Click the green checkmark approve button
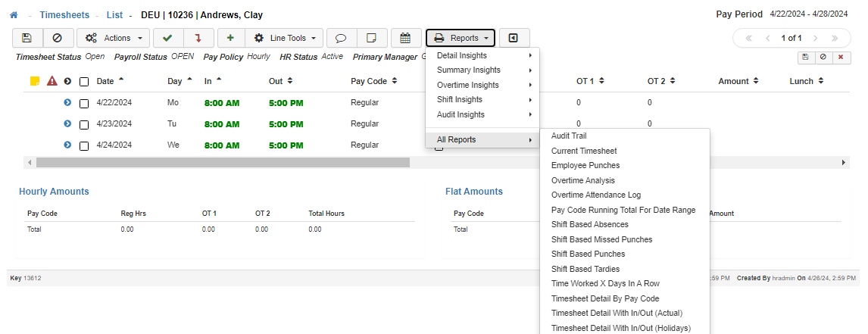868x334 pixels. tap(167, 38)
